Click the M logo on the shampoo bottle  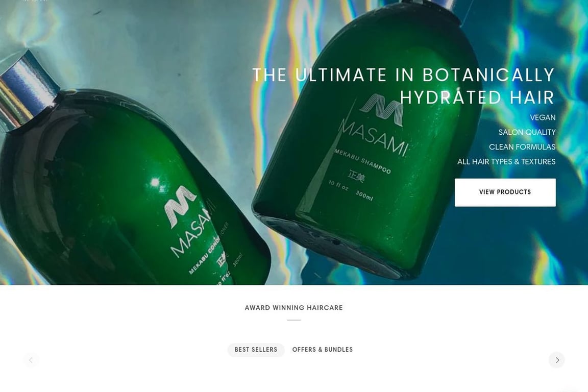[381, 110]
